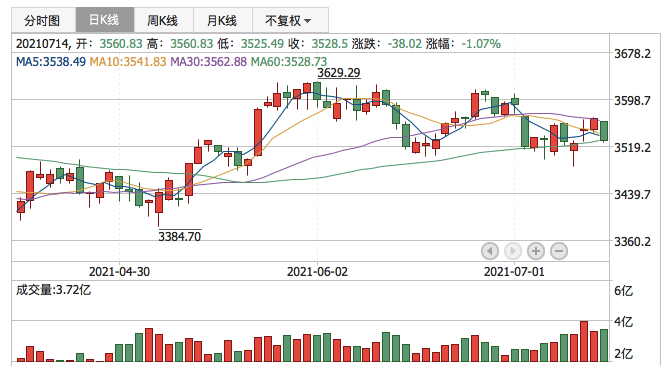Click the 低 3525.49 low value

coord(262,44)
